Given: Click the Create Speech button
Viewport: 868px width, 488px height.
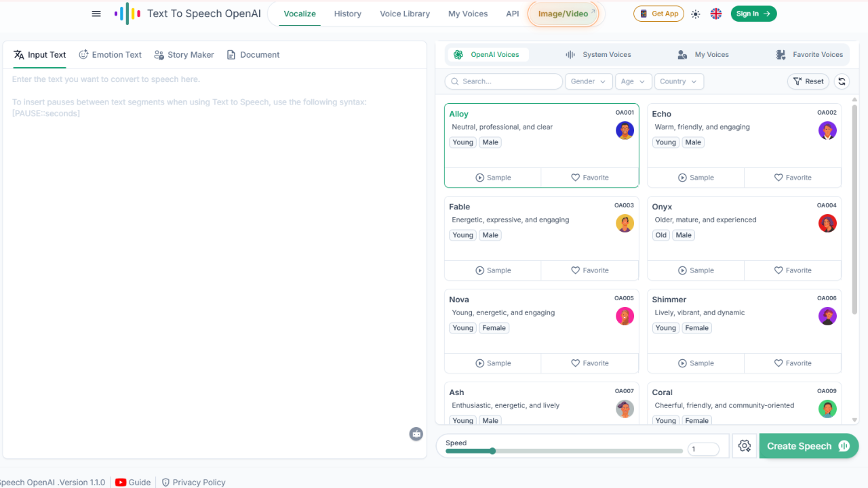Looking at the screenshot, I should (809, 446).
